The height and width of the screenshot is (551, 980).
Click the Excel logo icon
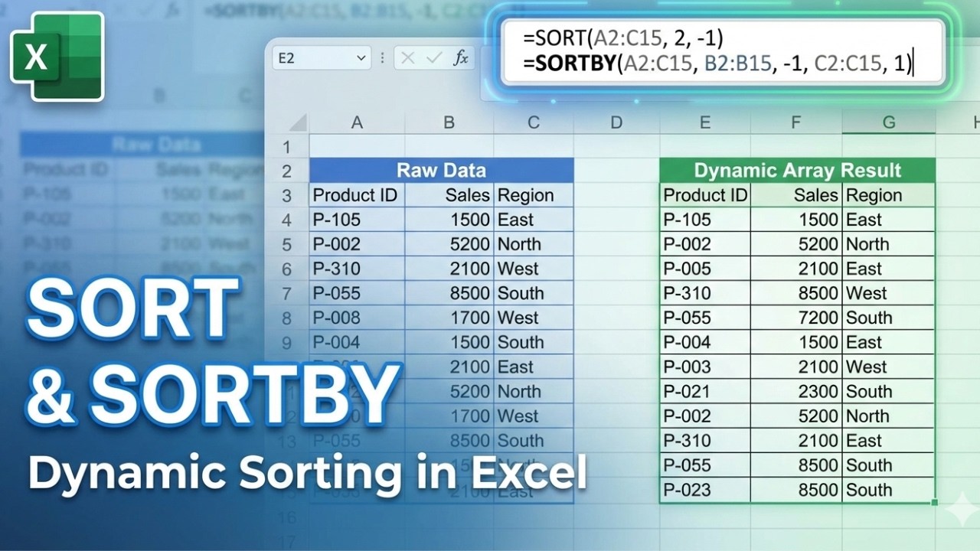coord(57,57)
